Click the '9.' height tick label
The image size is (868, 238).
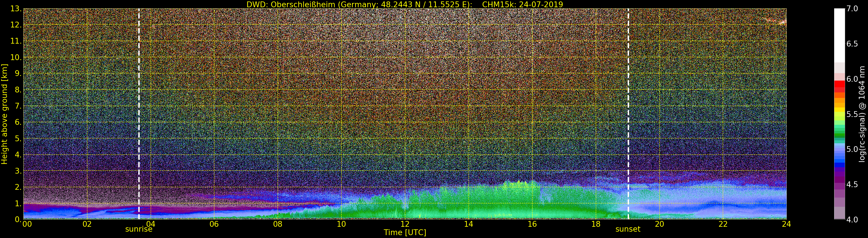point(18,73)
